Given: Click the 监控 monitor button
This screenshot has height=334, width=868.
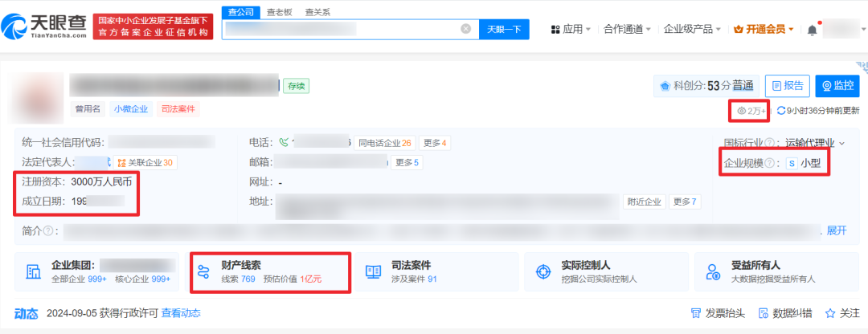Looking at the screenshot, I should [x=837, y=86].
